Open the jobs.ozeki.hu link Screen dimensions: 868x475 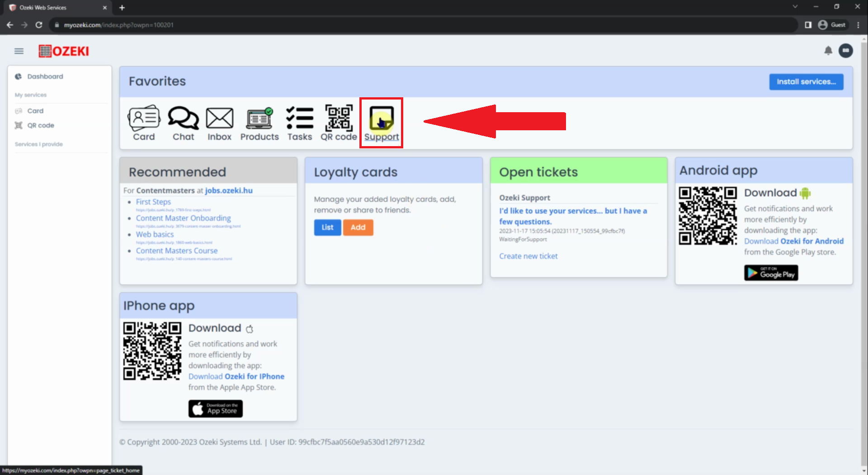[229, 190]
